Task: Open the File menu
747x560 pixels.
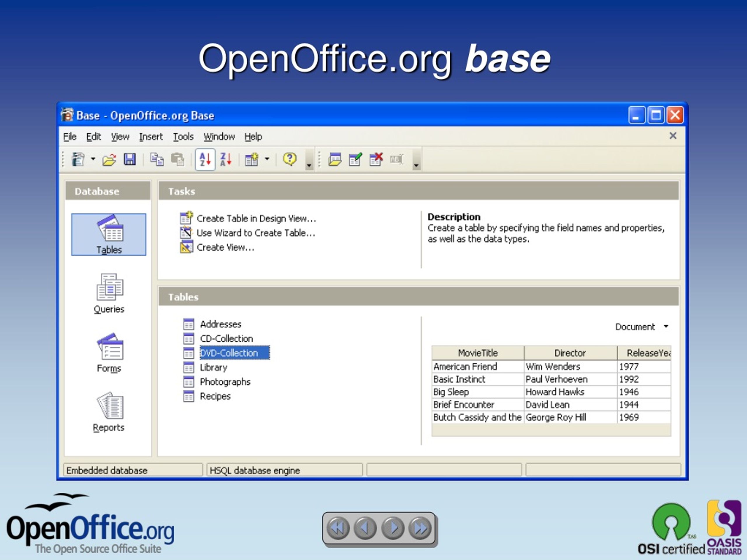Action: 70,137
